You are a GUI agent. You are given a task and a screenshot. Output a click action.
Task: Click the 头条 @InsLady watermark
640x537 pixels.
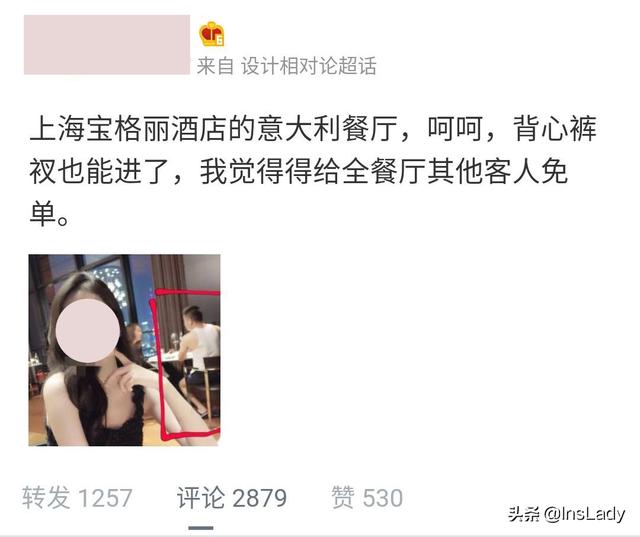567,514
